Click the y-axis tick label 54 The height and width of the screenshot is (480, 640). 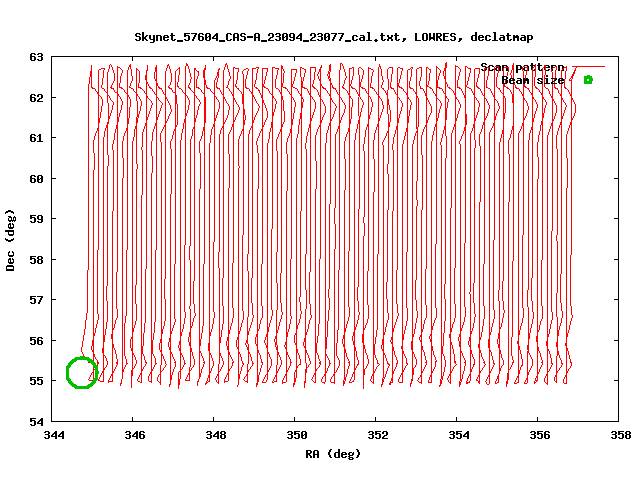(x=36, y=422)
